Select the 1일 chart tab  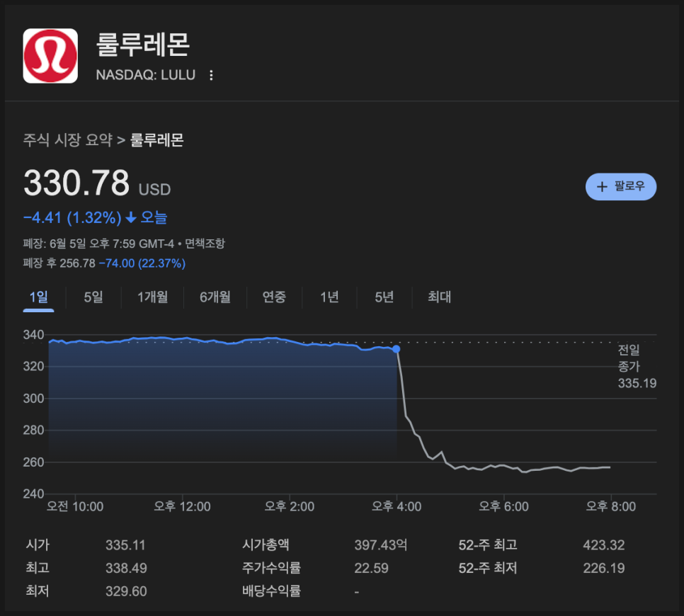[38, 297]
